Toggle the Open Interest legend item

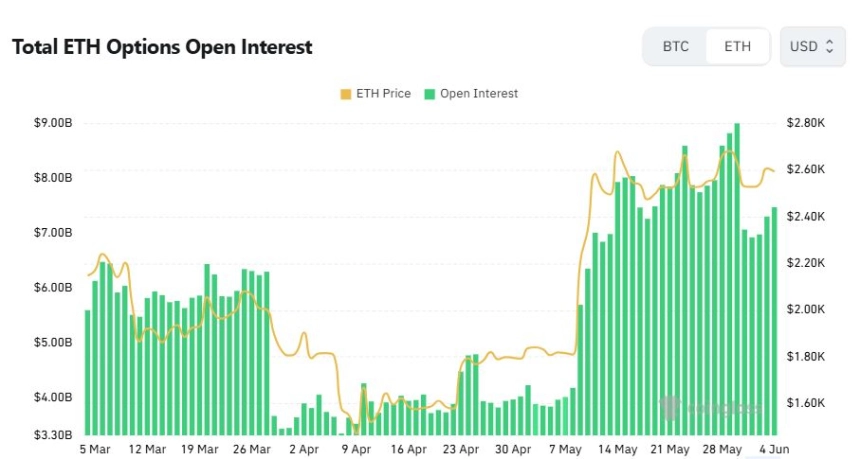471,94
